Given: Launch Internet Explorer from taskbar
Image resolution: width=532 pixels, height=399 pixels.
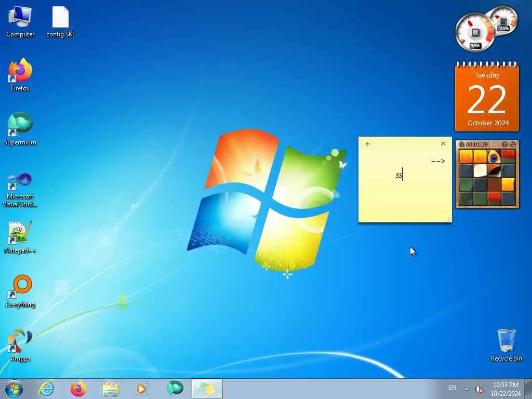Looking at the screenshot, I should tap(46, 389).
